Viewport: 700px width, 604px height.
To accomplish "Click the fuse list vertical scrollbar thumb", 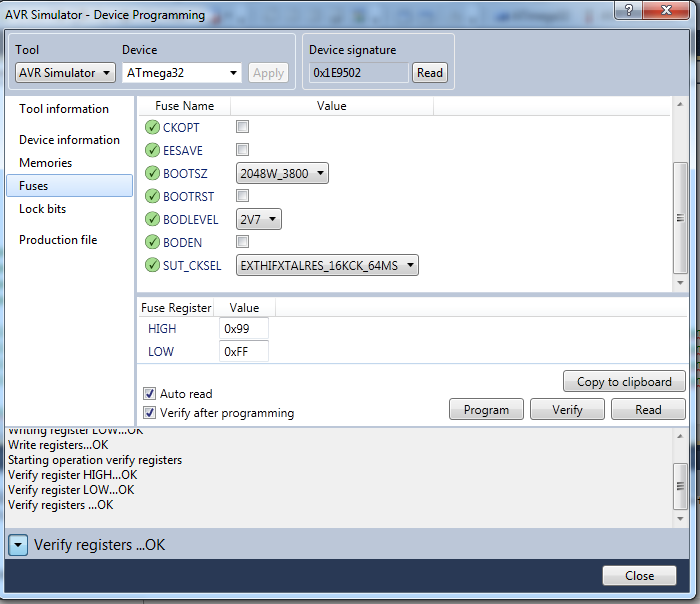I will coord(680,218).
